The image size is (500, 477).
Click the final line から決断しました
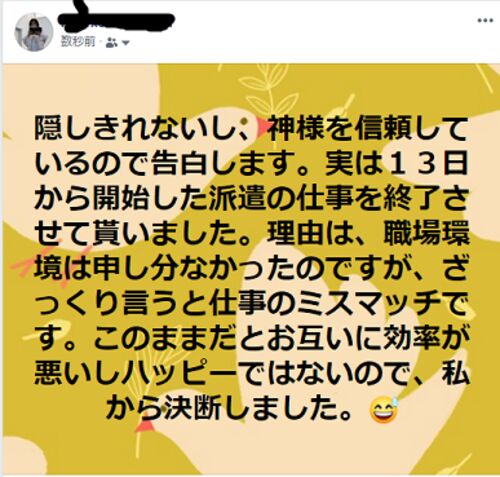(x=229, y=409)
